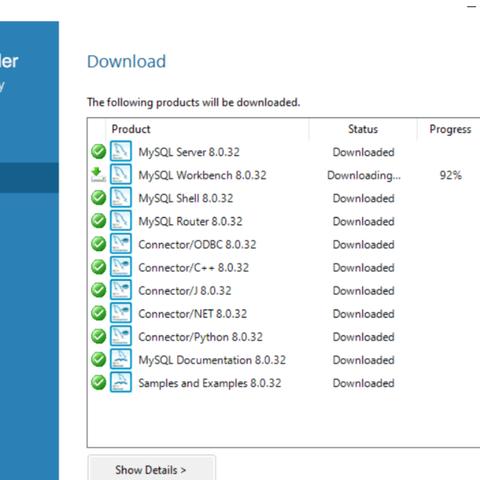
Task: Select the MySQL Documentation 8.0.32 row name
Action: coord(212,360)
